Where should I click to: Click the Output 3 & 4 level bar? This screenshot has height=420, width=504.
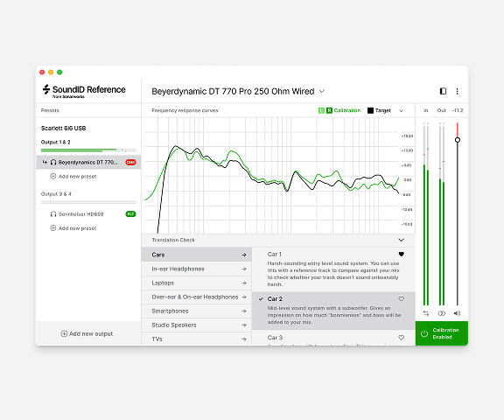point(88,202)
